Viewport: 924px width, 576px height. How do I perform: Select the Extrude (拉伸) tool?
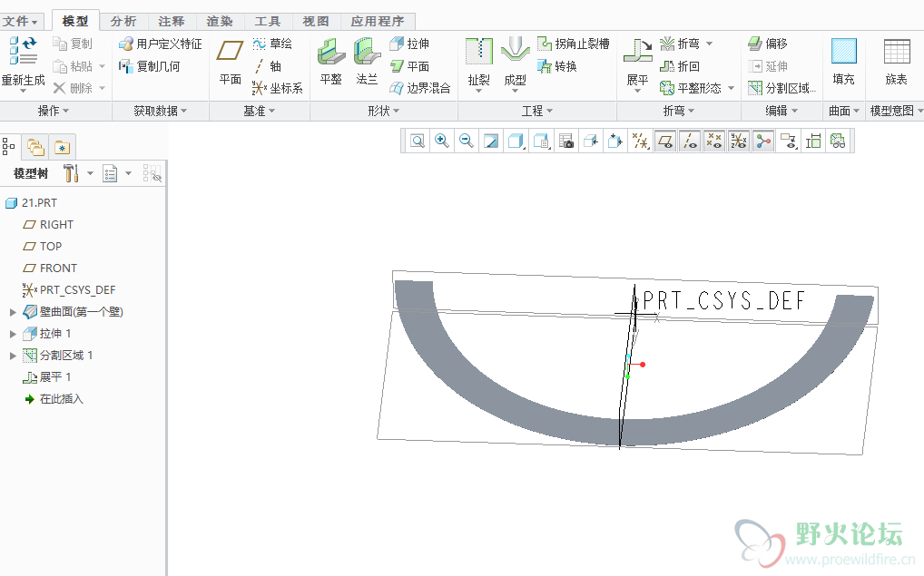409,44
